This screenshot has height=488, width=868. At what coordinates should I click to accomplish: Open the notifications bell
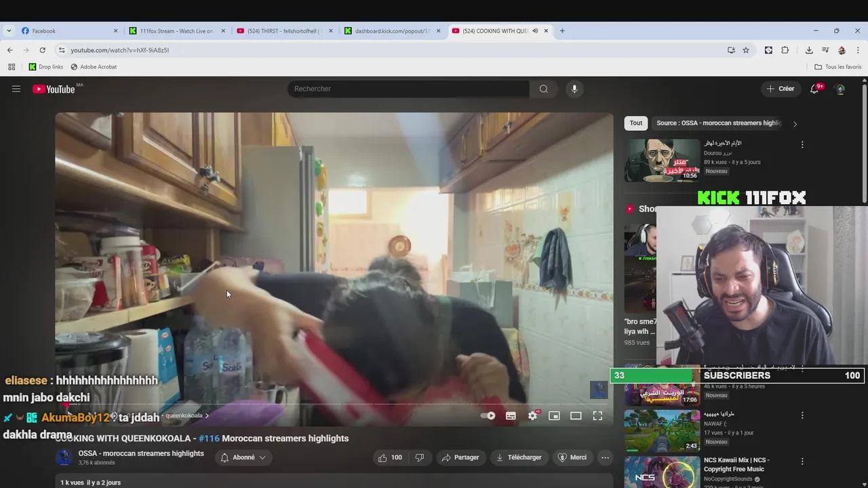point(814,89)
